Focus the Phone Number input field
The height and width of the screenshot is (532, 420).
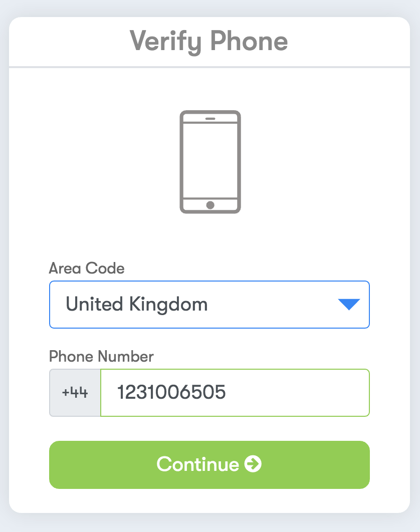[x=235, y=393]
